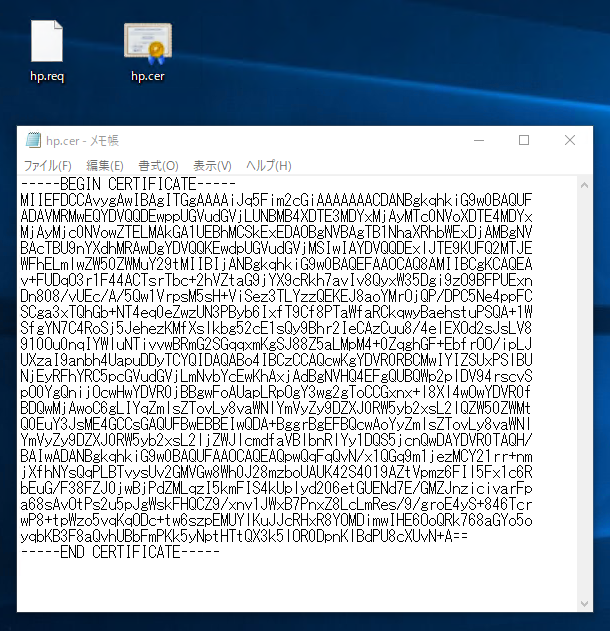Click the "hp.cer - メモ帳" window title text
Viewport: 610px width, 631px height.
(82, 140)
